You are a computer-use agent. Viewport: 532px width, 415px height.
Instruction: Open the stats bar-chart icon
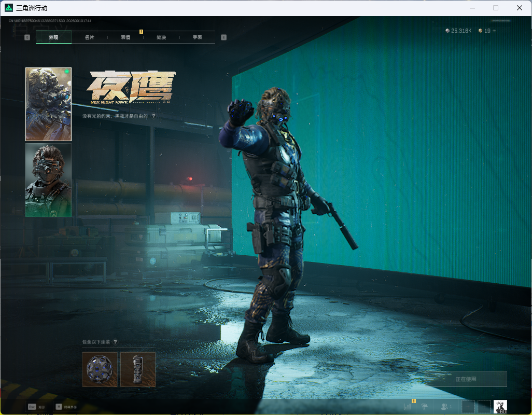point(407,407)
